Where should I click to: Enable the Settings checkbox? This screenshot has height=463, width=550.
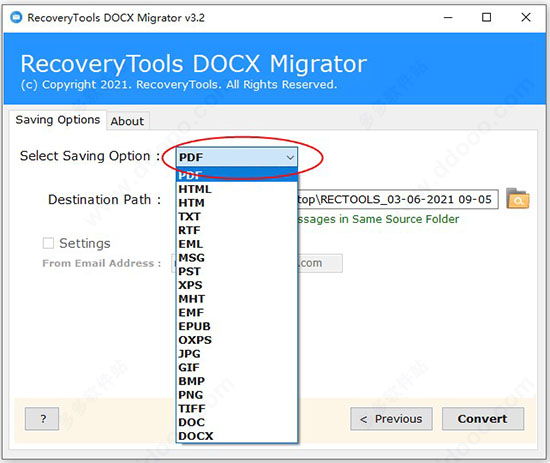click(48, 243)
